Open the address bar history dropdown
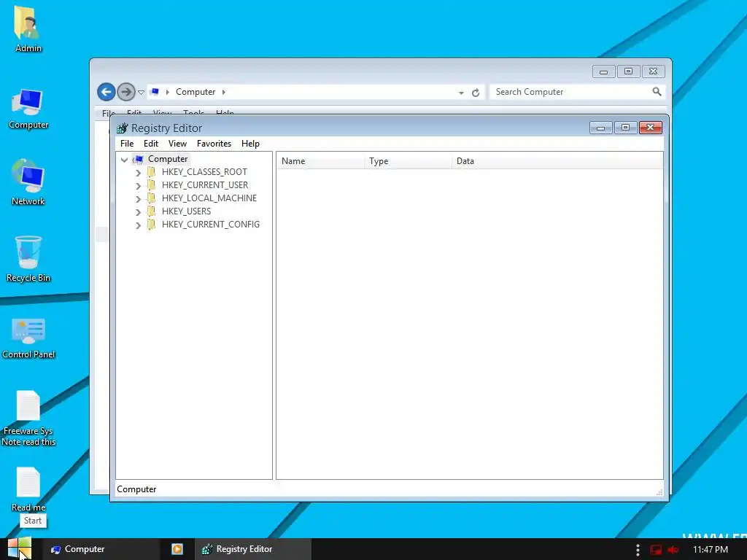 pyautogui.click(x=461, y=93)
